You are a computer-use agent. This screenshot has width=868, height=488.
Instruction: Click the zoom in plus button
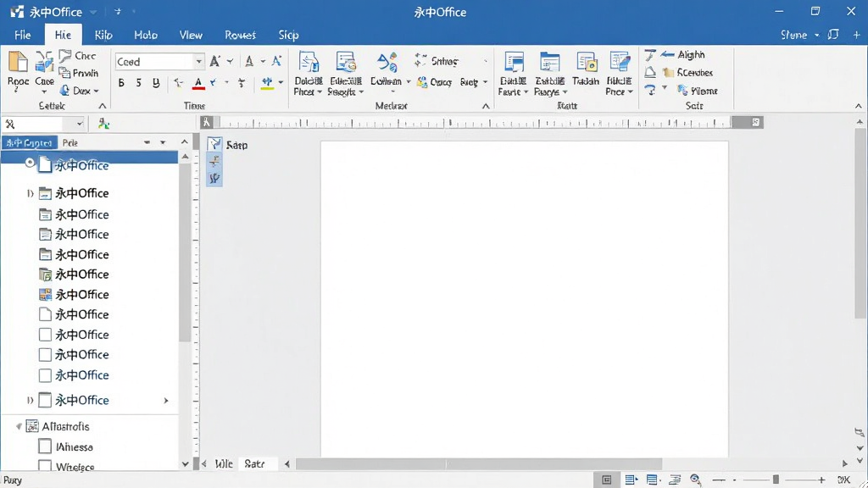[821, 480]
